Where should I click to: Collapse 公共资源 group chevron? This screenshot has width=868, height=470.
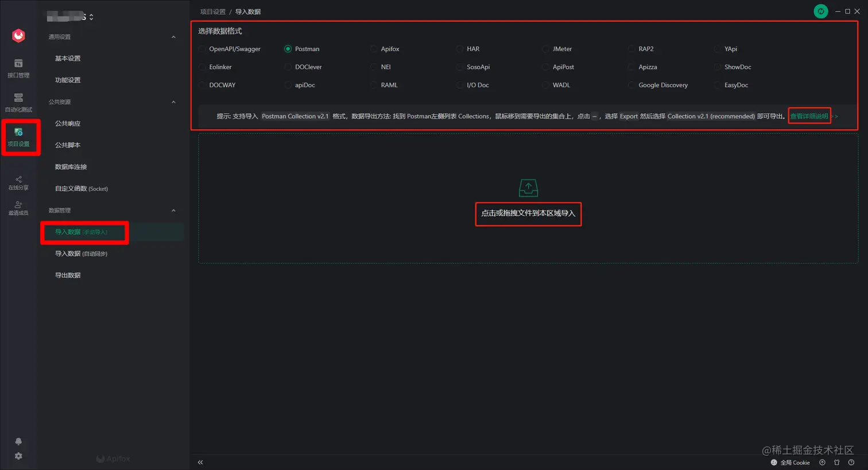173,102
